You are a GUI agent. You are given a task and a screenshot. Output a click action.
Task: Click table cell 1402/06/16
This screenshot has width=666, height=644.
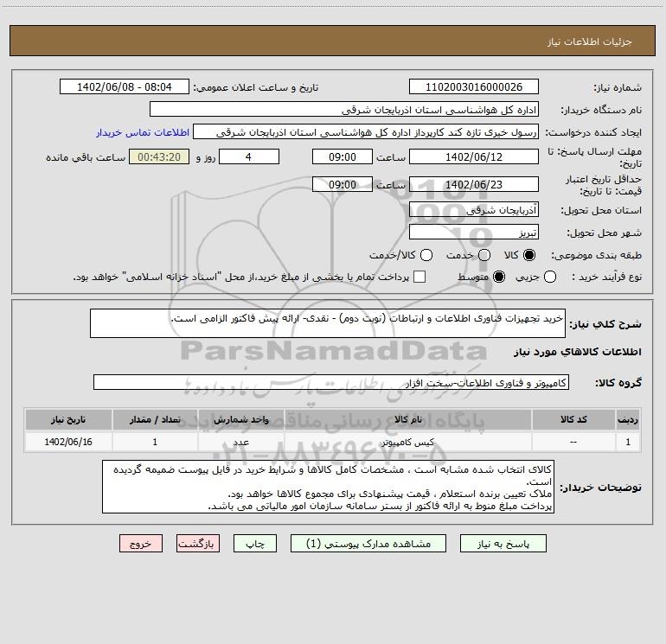coord(68,442)
